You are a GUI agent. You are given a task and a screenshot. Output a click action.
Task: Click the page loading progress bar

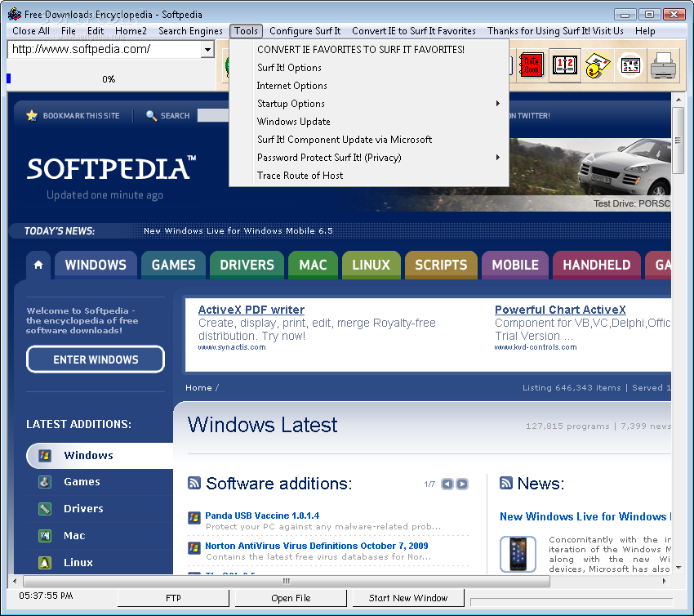[x=111, y=79]
